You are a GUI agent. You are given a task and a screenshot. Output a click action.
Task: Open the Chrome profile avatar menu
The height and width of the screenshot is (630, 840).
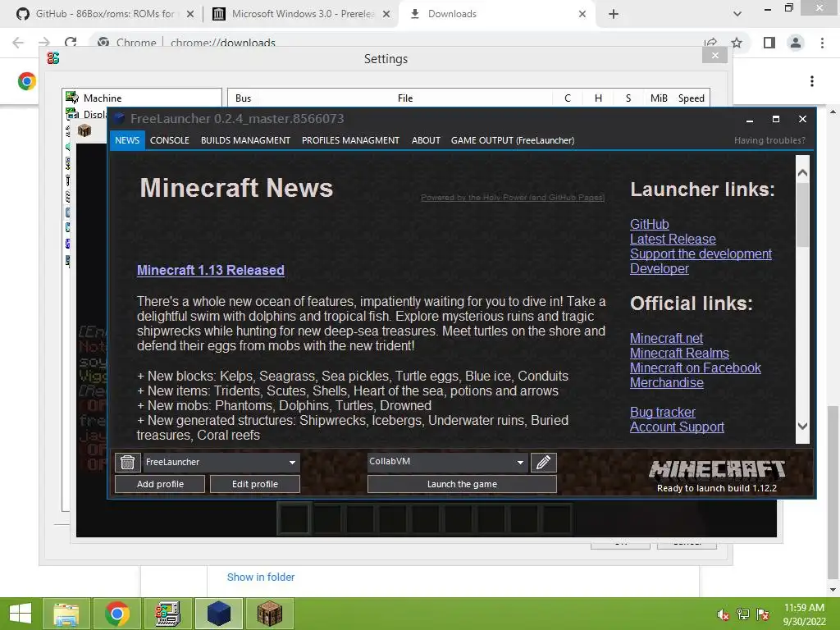tap(796, 43)
